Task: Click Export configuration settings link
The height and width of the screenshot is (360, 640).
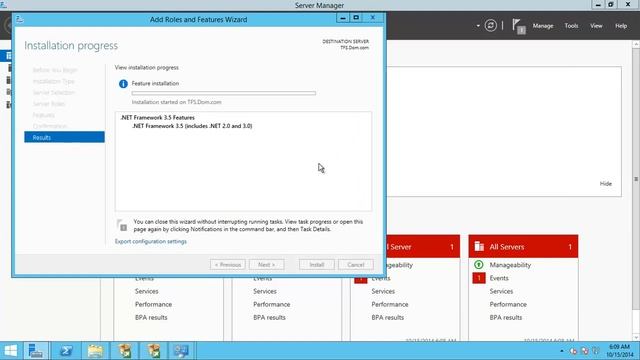Action: pos(151,242)
